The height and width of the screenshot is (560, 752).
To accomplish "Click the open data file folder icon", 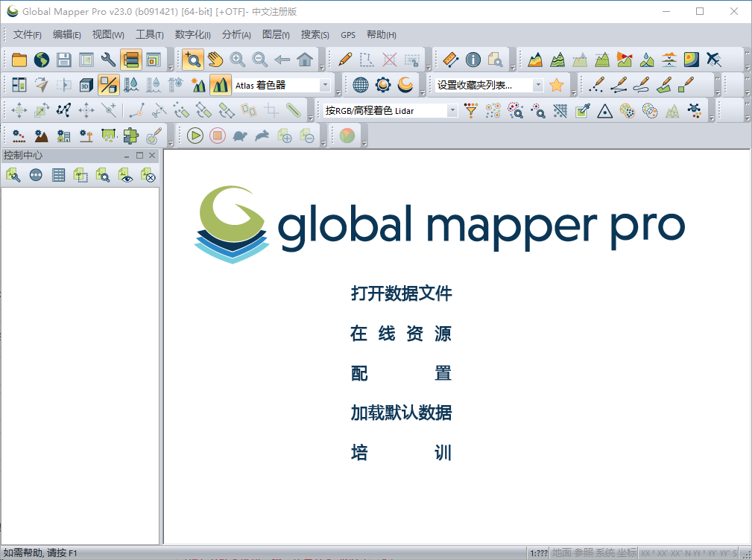I will [x=19, y=60].
